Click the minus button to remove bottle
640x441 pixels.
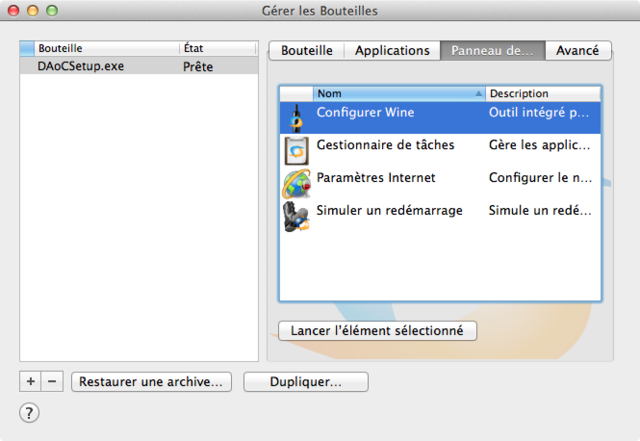53,382
